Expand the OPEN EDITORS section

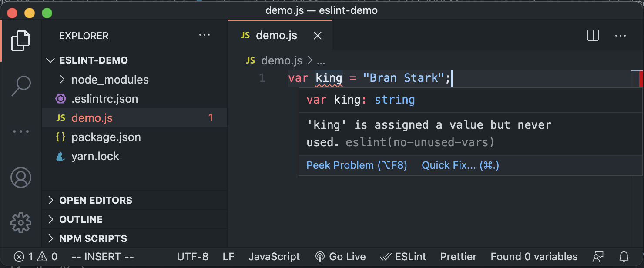pos(95,200)
